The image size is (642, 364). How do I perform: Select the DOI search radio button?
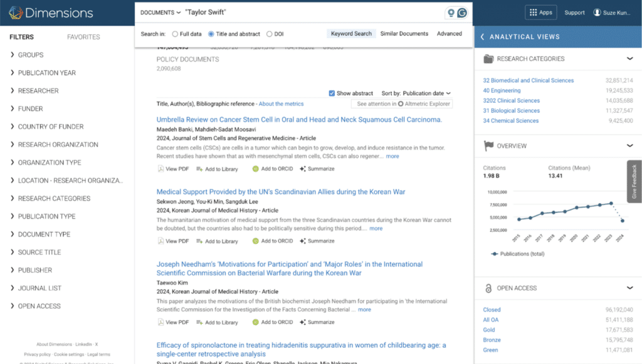[270, 34]
